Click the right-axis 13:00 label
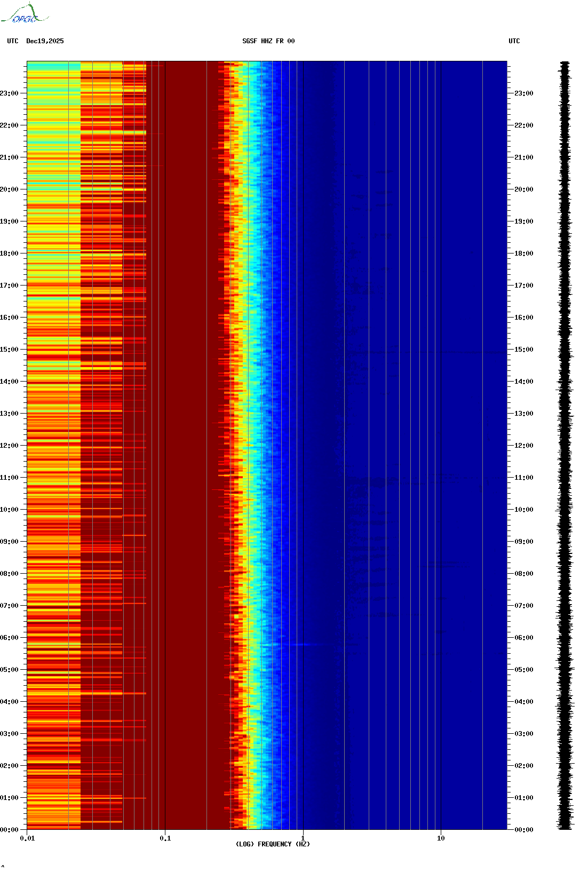 click(524, 414)
